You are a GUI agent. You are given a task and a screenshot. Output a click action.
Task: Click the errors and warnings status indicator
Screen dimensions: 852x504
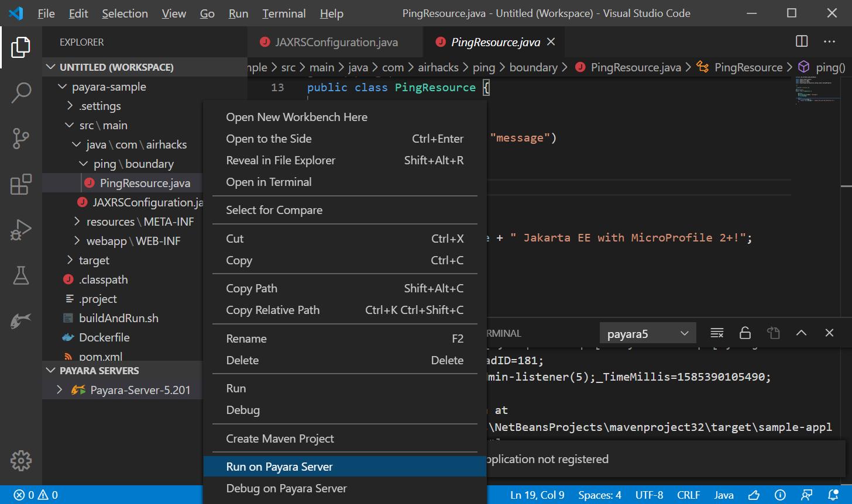pyautogui.click(x=36, y=495)
